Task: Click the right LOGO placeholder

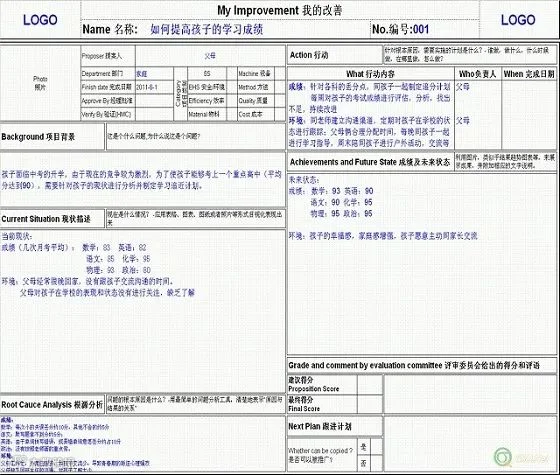Action: point(518,20)
